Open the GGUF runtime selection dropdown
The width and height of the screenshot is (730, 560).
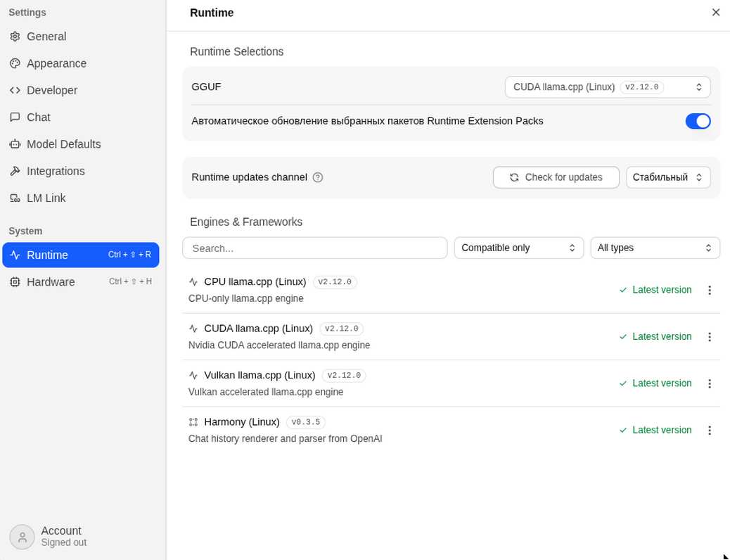608,87
